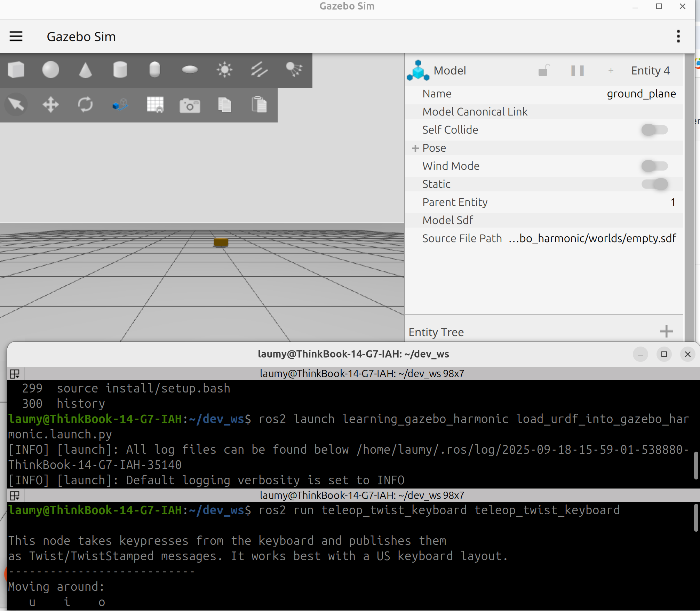
Task: Toggle the Self Collide switch
Action: (x=654, y=130)
